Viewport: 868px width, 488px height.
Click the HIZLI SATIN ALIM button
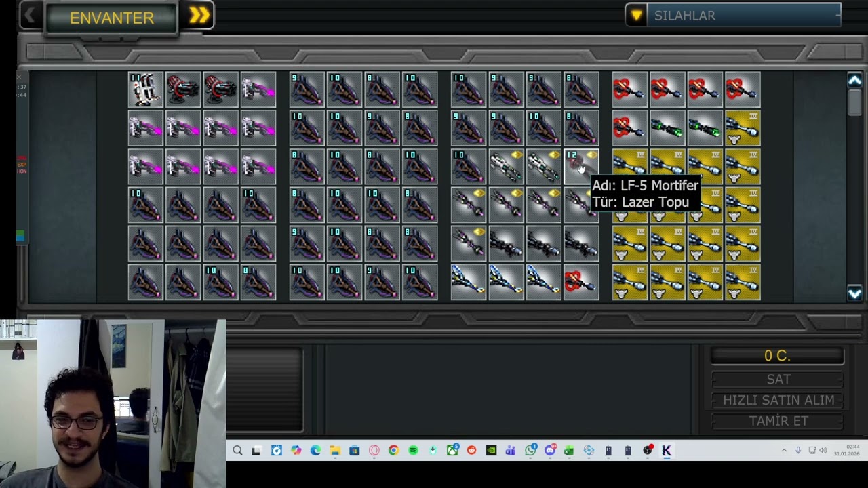coord(777,400)
